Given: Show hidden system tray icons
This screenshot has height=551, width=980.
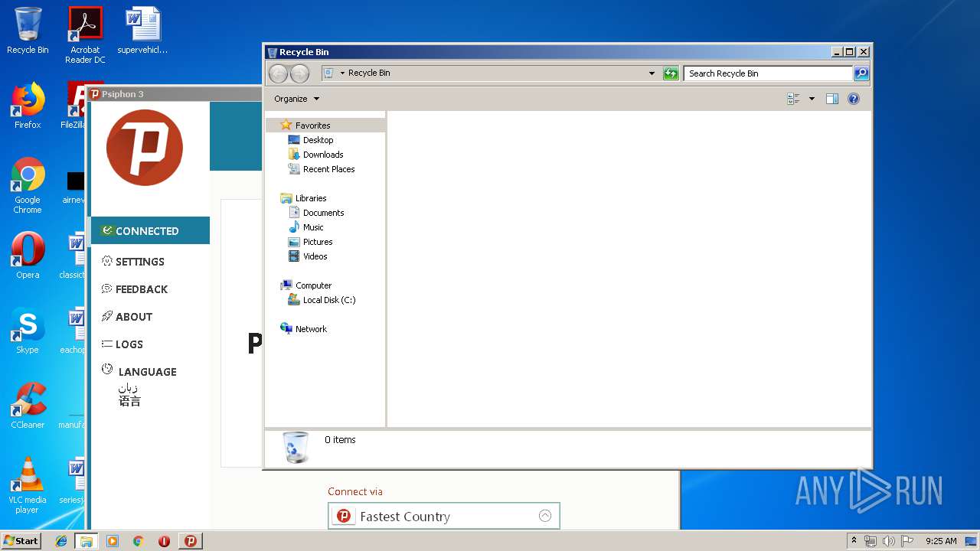Looking at the screenshot, I should click(854, 540).
